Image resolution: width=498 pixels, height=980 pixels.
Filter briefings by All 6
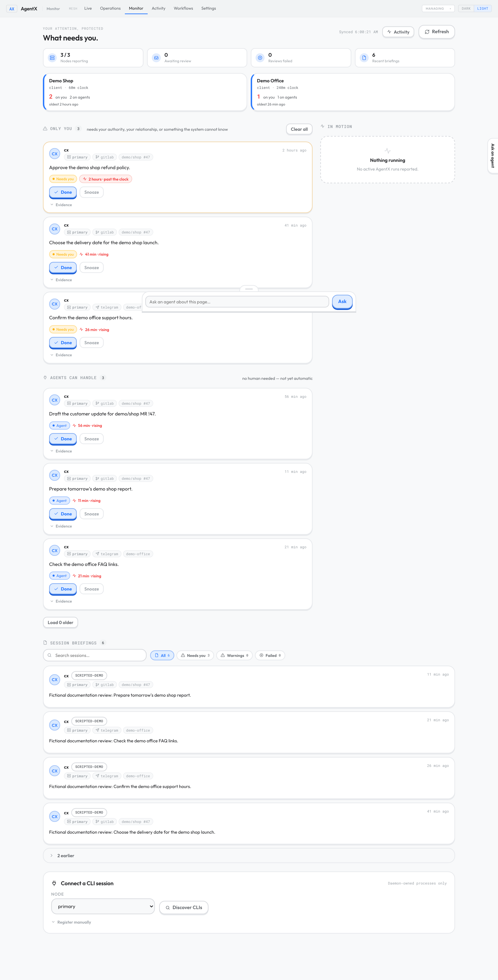pyautogui.click(x=162, y=656)
